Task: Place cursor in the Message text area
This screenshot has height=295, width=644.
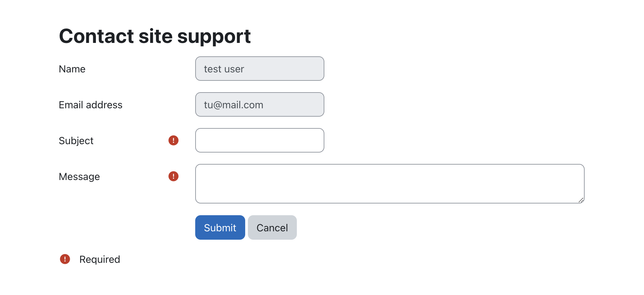Action: point(390,184)
